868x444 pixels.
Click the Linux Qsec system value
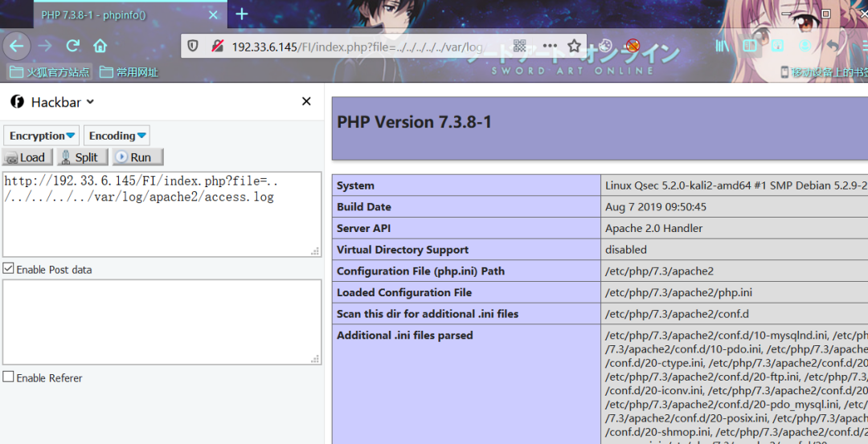pyautogui.click(x=736, y=185)
